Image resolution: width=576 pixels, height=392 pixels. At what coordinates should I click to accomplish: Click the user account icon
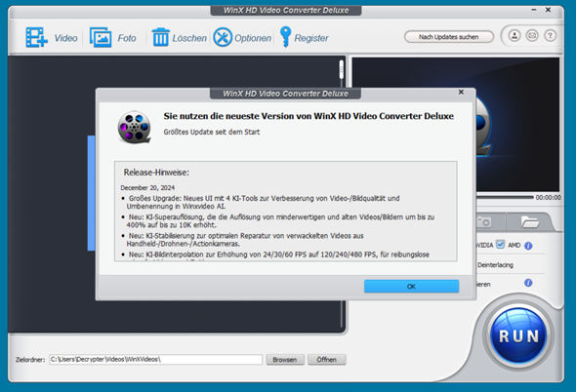click(x=514, y=36)
